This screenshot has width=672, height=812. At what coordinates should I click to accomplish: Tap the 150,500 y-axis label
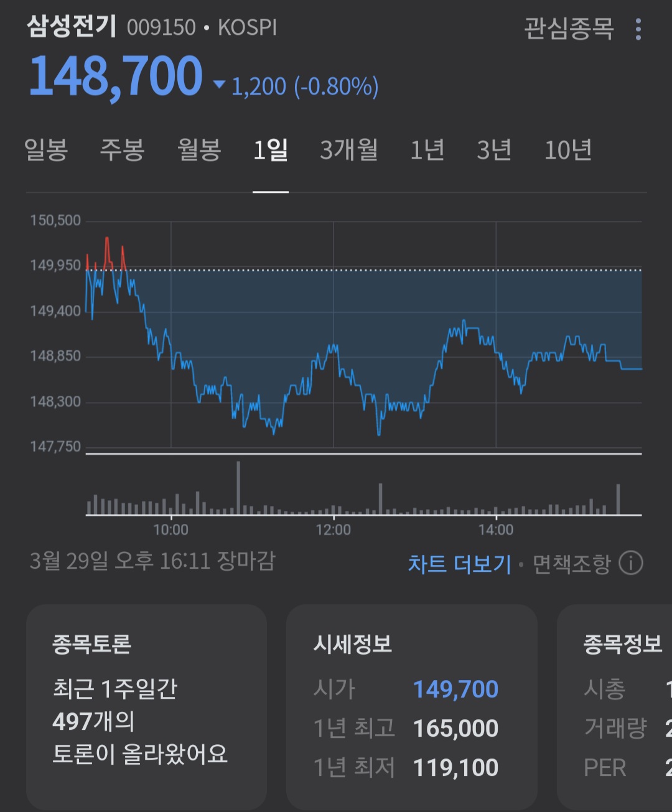[55, 220]
